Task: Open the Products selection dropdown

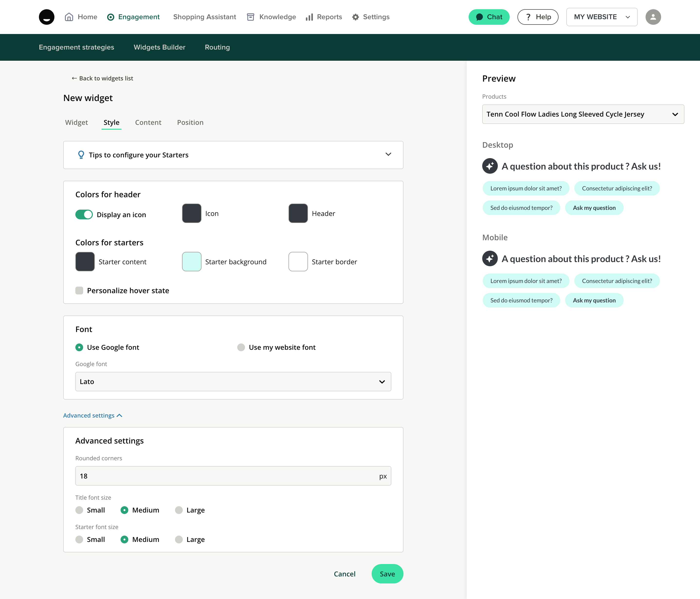Action: click(x=583, y=114)
